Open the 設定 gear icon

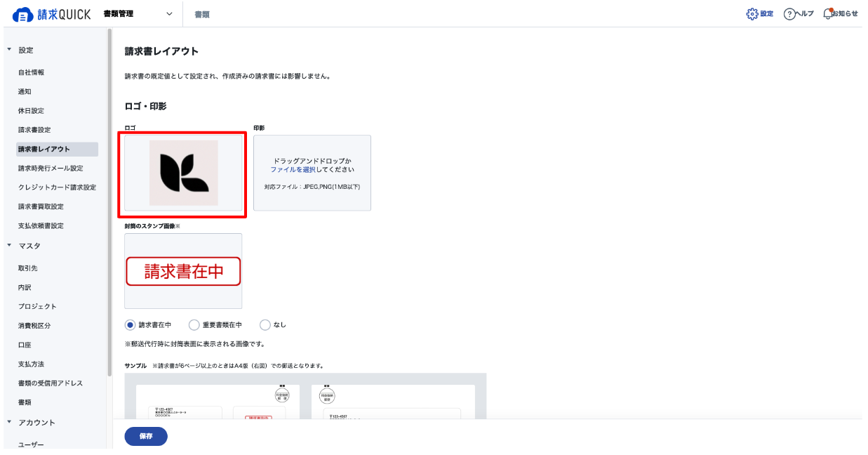(760, 14)
